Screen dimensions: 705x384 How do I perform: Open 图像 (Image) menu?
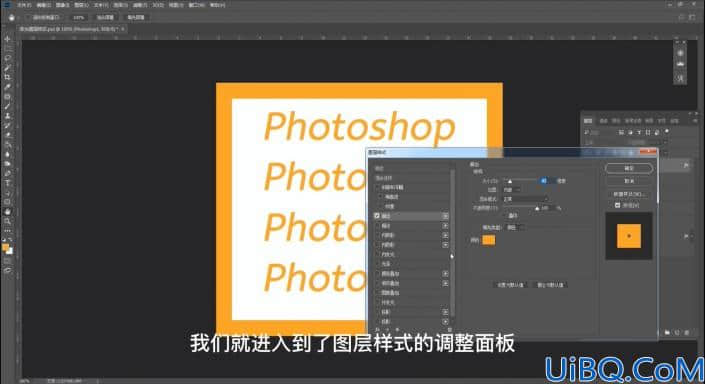(x=62, y=5)
